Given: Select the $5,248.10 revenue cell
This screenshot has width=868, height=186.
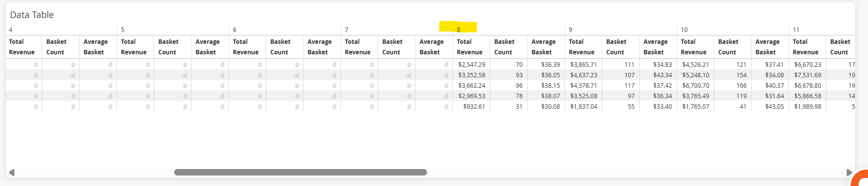Looking at the screenshot, I should (x=695, y=75).
